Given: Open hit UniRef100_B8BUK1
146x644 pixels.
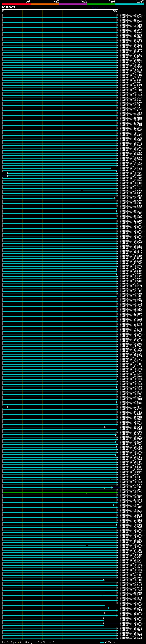Looking at the screenshot, I should click(x=131, y=183).
